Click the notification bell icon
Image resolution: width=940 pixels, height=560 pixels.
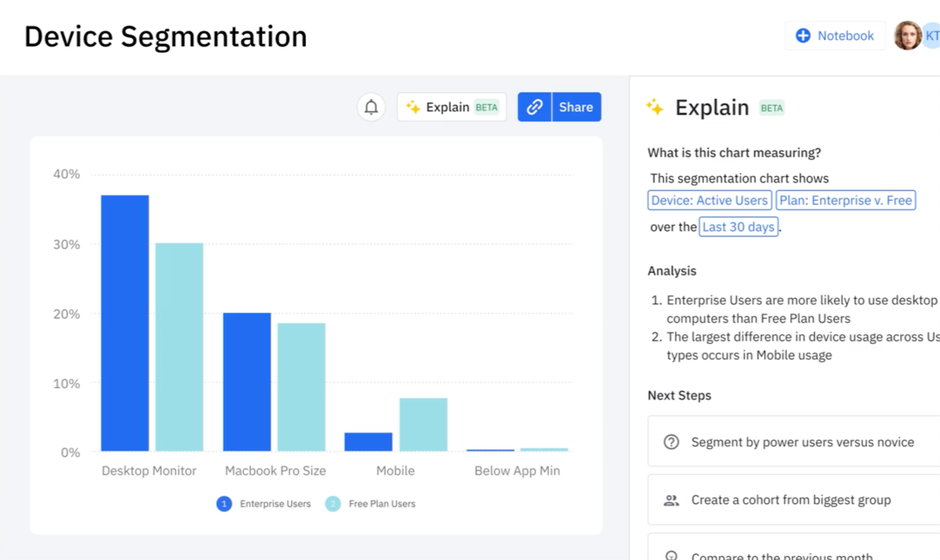371,107
